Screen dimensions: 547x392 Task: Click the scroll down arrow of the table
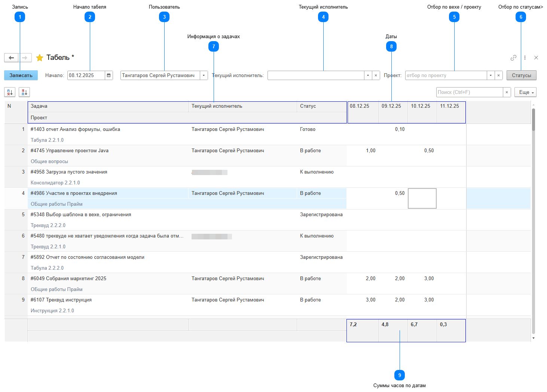coord(534,338)
